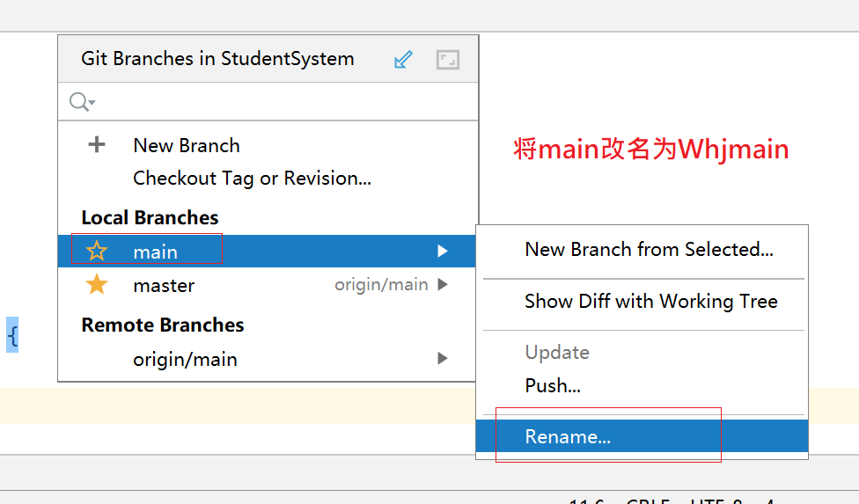859x504 pixels.
Task: Expand the master branch submenu arrow
Action: click(443, 285)
